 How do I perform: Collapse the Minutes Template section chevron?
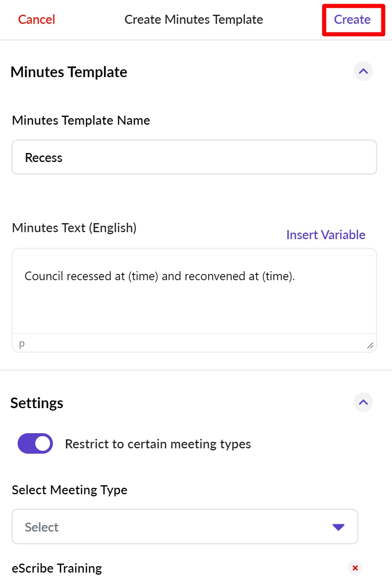[363, 71]
